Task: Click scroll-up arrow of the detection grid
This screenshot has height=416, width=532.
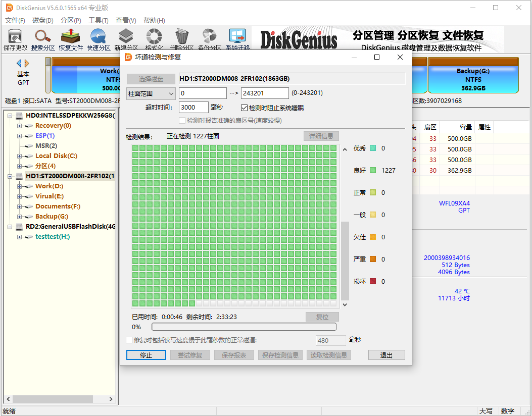Action: tap(345, 149)
